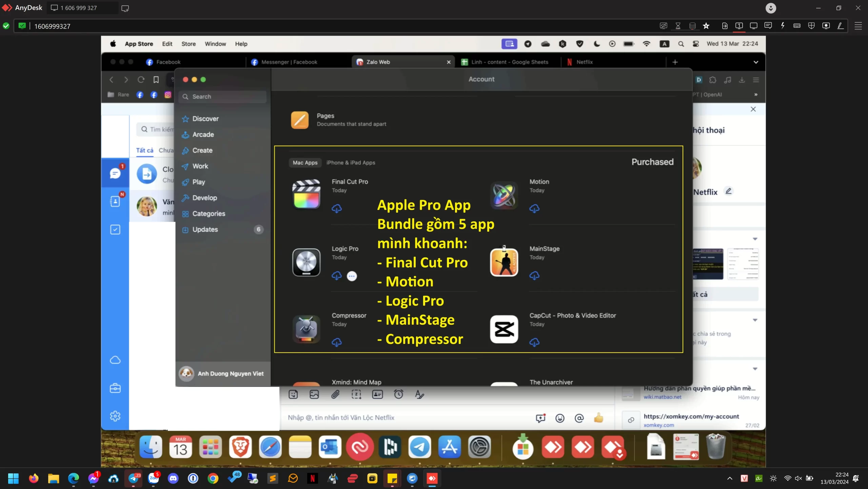Expand bookmarks overflow double chevron
The image size is (868, 489).
point(756,95)
